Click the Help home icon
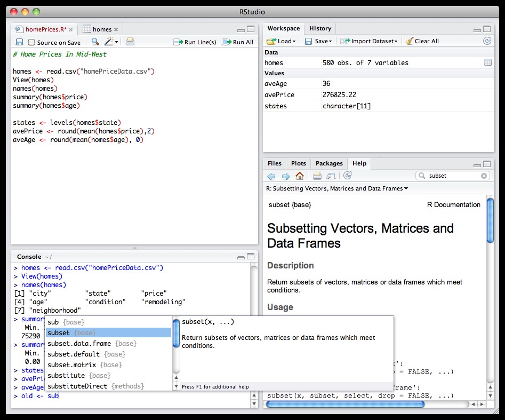Viewport: 505px width, 420px height. click(300, 176)
